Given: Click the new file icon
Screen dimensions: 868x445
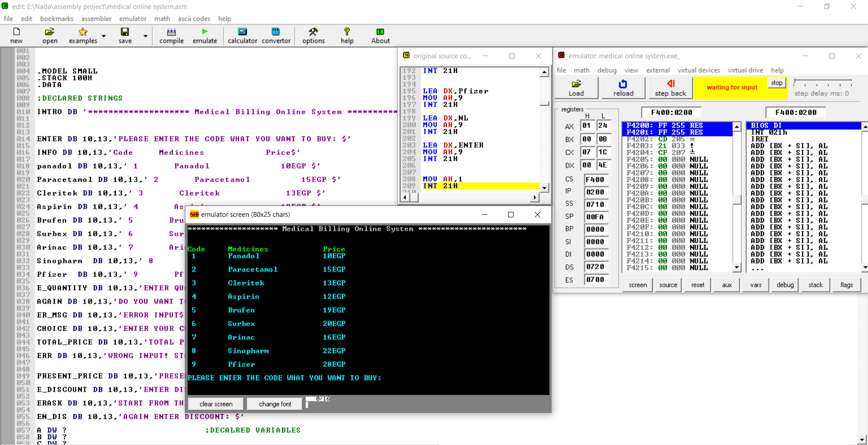Looking at the screenshot, I should pos(17,35).
